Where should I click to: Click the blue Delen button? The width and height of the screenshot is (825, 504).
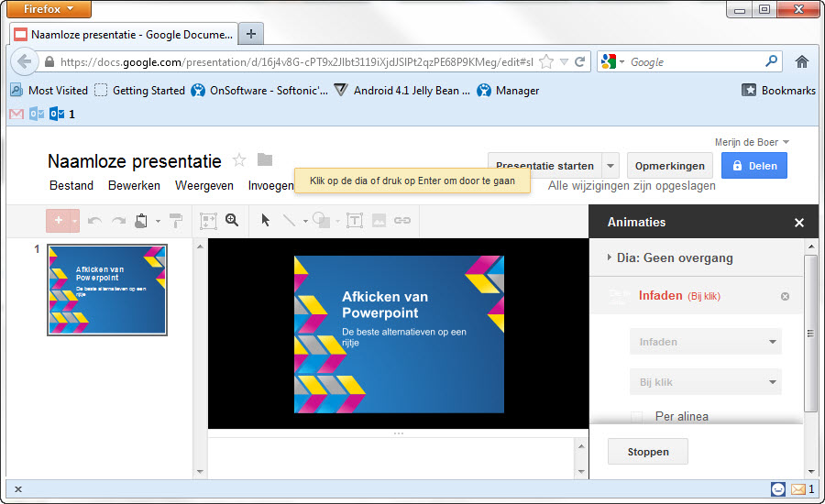point(754,166)
